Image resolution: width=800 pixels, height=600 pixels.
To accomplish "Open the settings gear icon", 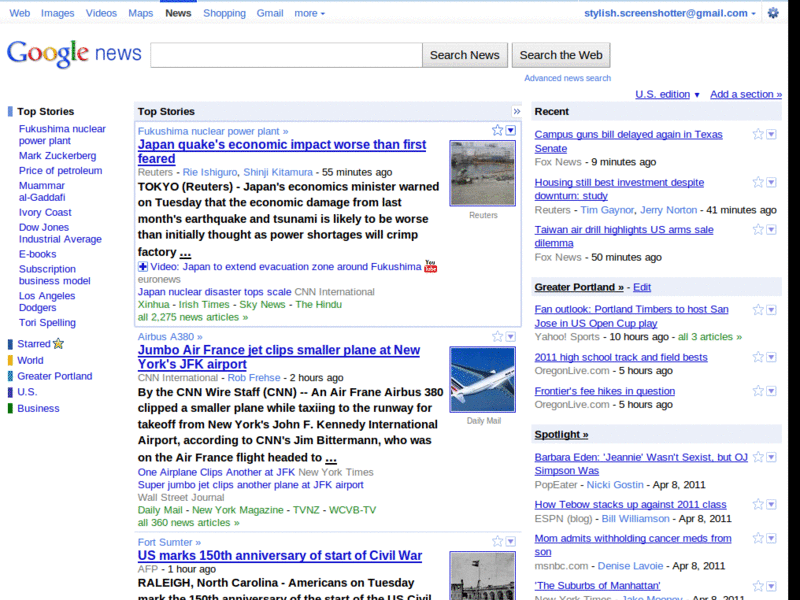I will point(773,13).
